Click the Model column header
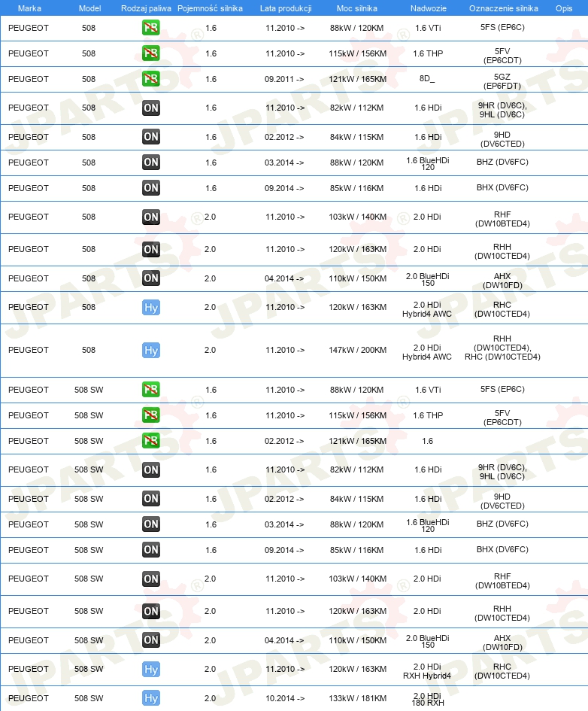Image resolution: width=588 pixels, height=711 pixels. click(89, 8)
